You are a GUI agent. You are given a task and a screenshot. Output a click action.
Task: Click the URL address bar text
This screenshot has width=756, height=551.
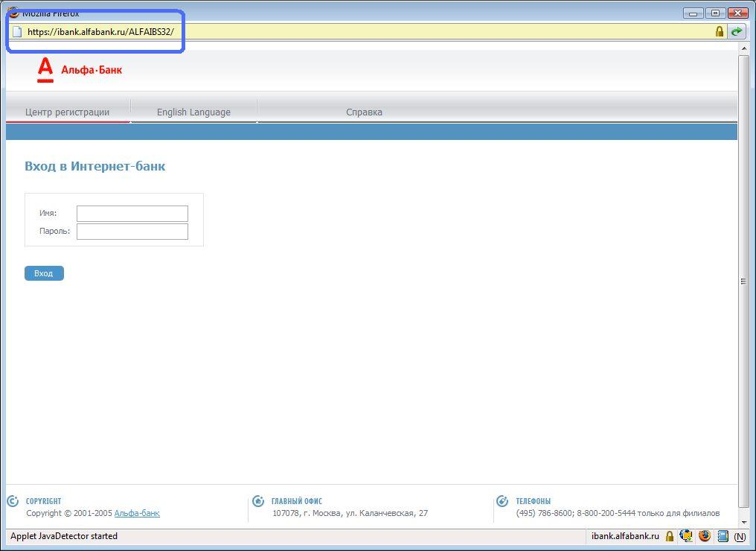click(x=100, y=32)
